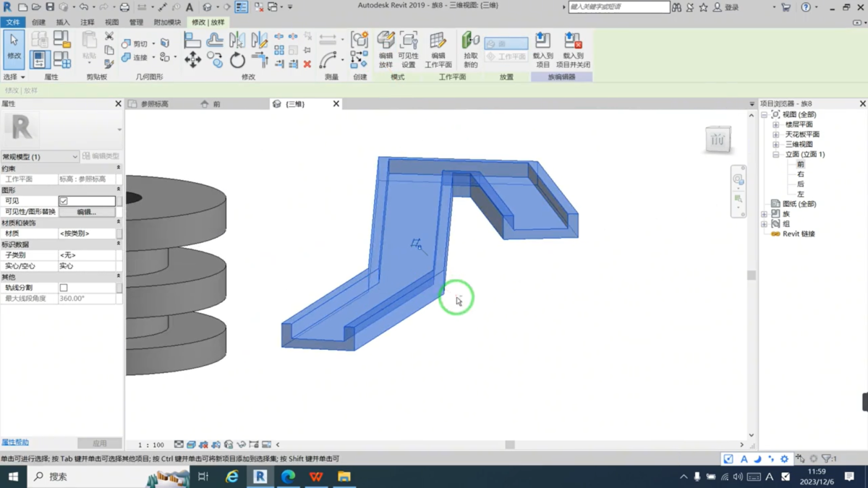This screenshot has height=488, width=868.
Task: Click the 登录 (Sign in) button
Action: [x=726, y=7]
